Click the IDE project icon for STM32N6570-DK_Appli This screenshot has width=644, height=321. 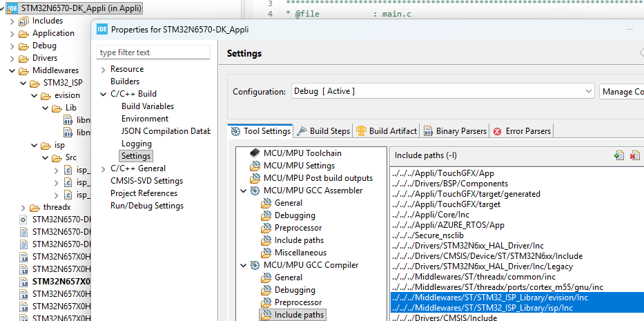(x=12, y=8)
